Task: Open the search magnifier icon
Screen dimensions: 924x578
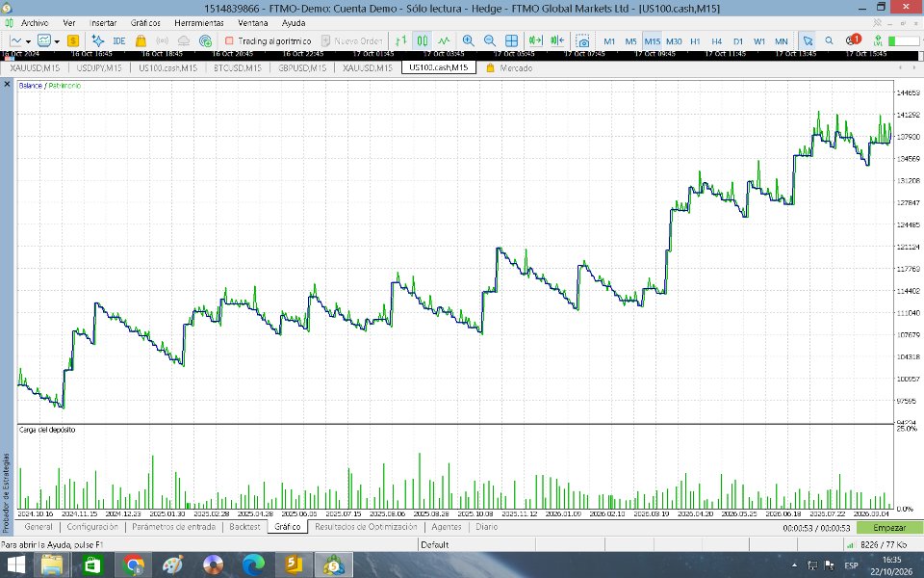Action: (829, 40)
